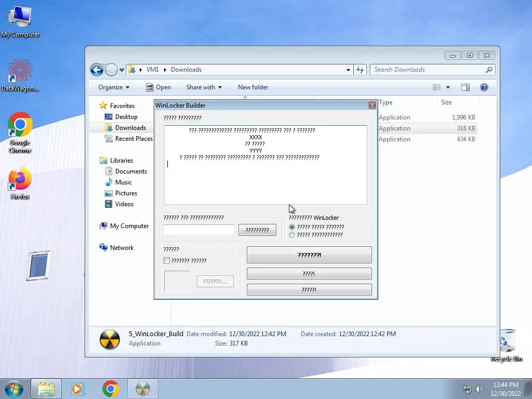Open recent locations dropdown arrow
This screenshot has width=532, height=399.
[122, 70]
